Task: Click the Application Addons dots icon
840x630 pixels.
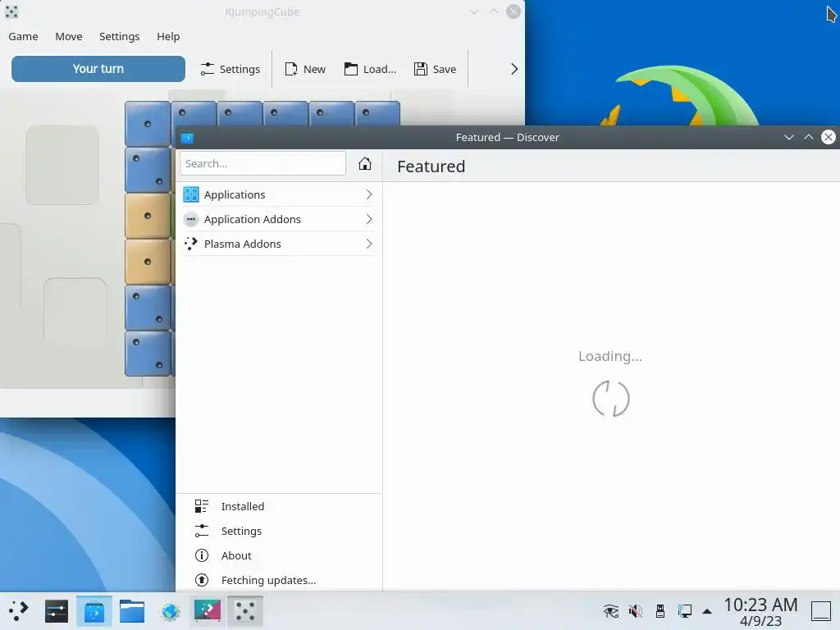Action: point(190,219)
